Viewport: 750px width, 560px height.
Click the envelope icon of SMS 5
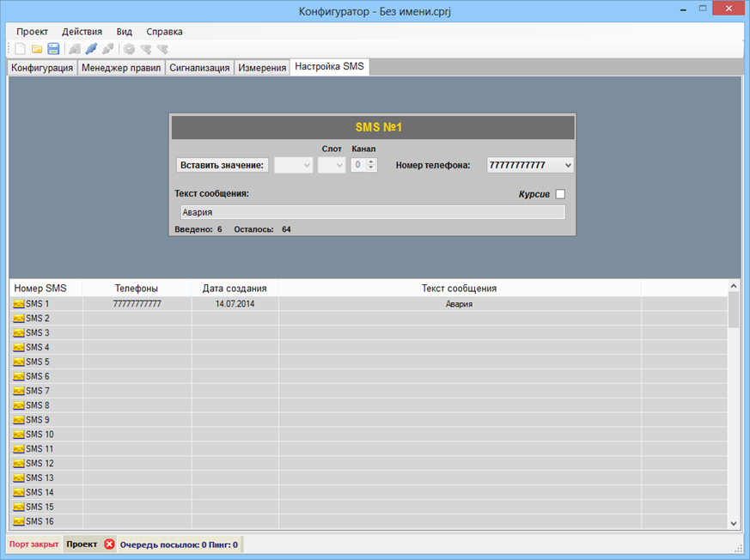pyautogui.click(x=19, y=362)
